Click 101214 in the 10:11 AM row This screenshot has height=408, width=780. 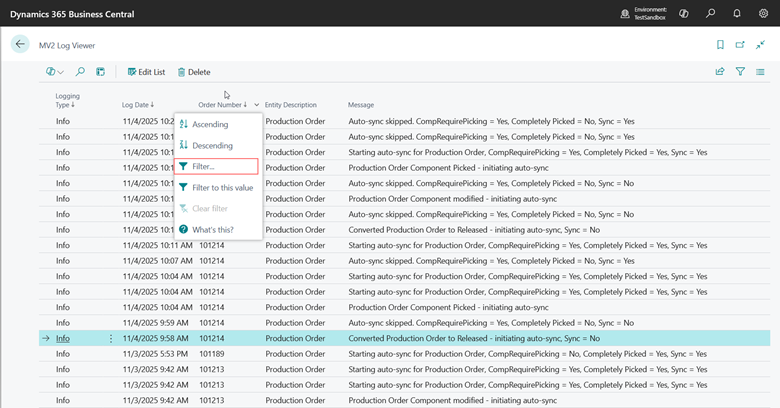pos(212,245)
